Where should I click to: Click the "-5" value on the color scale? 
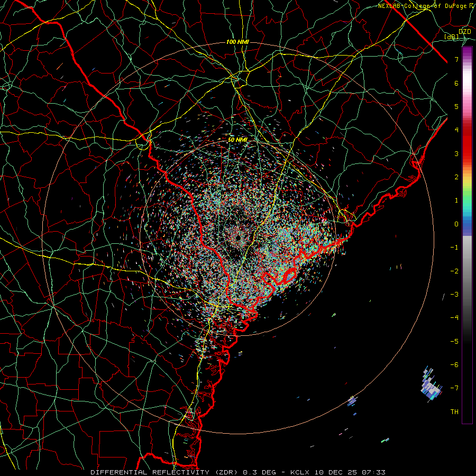(454, 341)
